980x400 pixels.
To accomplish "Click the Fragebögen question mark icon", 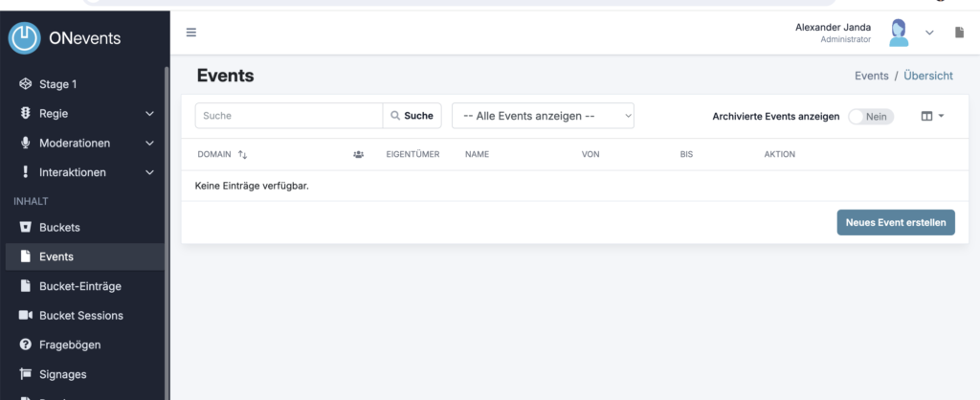I will pos(26,344).
